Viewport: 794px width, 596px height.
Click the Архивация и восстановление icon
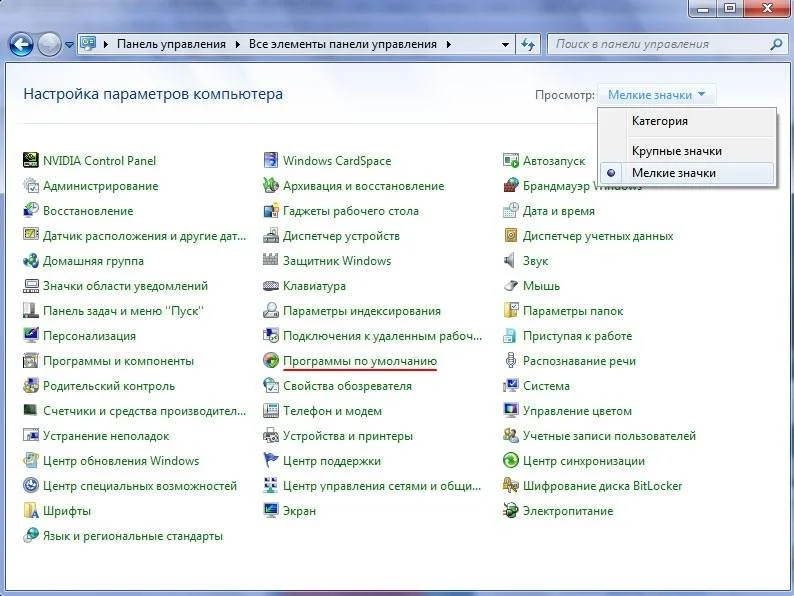(271, 185)
